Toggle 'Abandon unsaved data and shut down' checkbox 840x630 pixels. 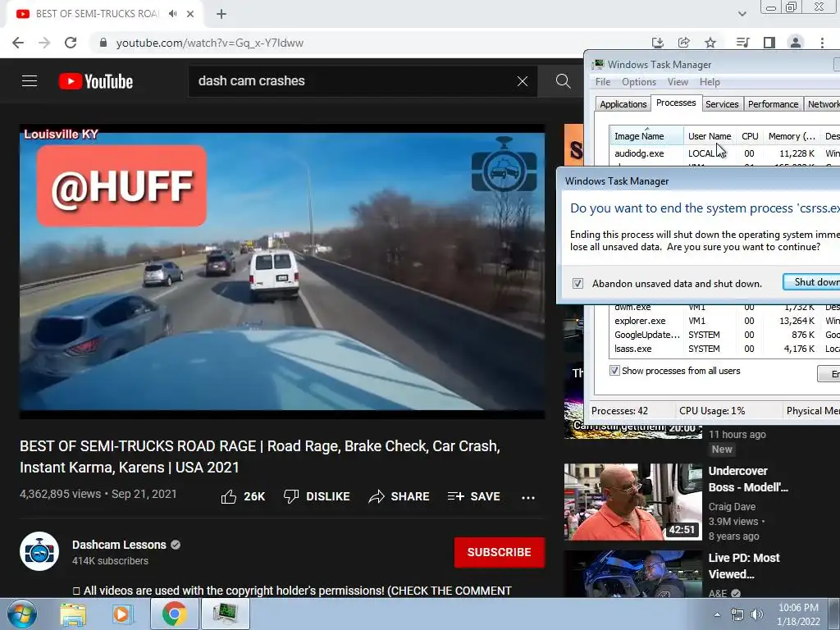577,283
